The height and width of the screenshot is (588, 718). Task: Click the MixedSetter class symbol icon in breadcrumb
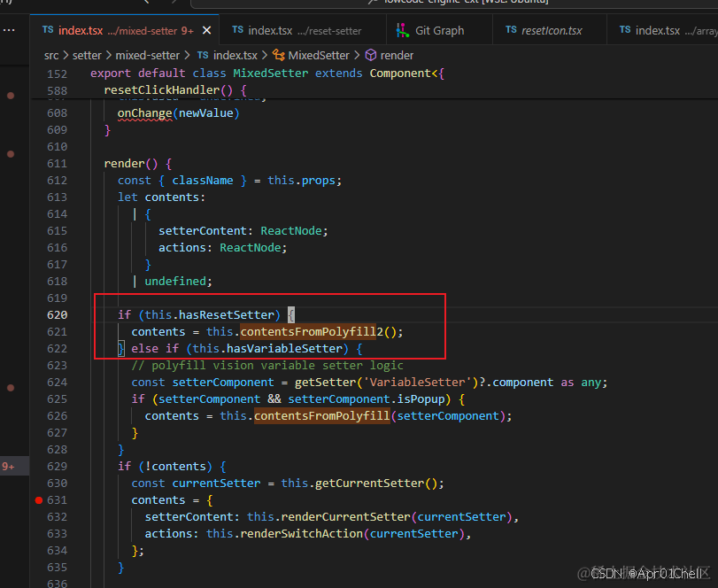[278, 56]
